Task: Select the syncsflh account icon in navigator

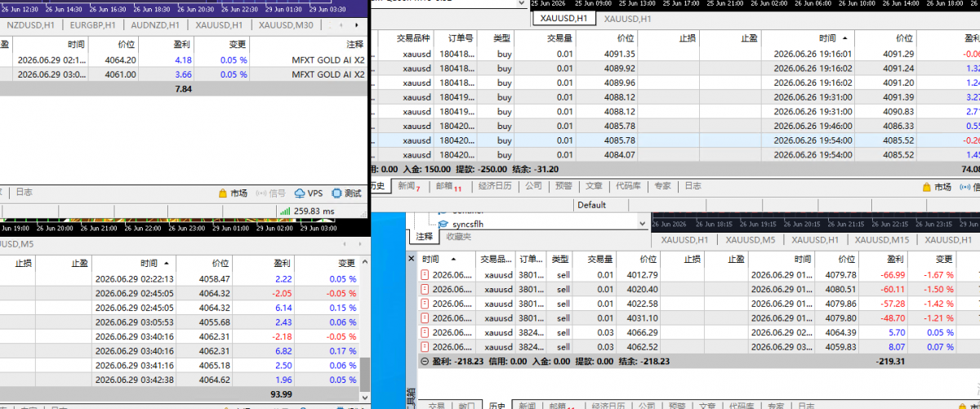Action: (443, 223)
